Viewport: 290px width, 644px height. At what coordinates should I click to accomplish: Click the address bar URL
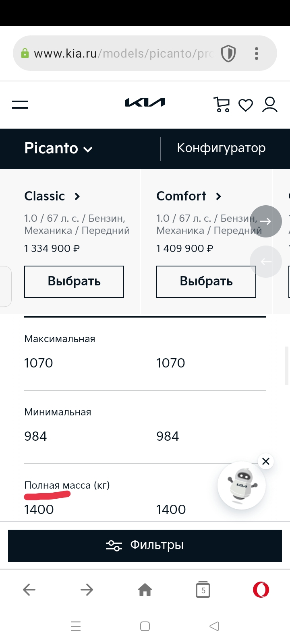[121, 54]
